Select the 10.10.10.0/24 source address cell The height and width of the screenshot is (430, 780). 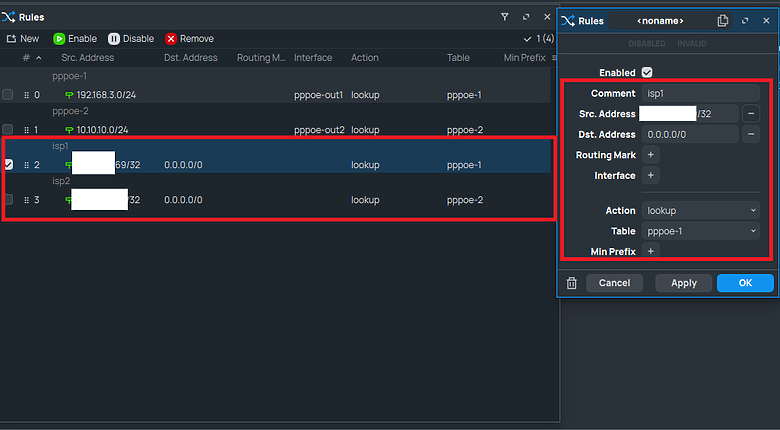[x=102, y=129]
